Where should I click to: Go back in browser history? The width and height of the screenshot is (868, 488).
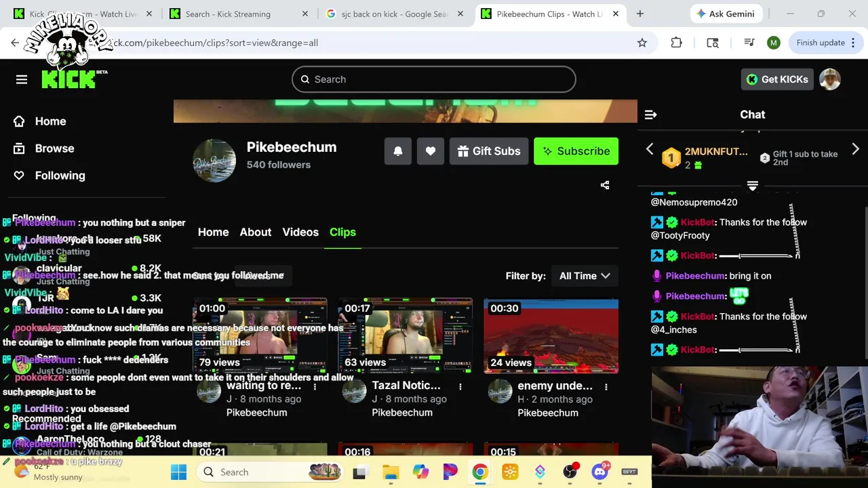click(x=15, y=43)
